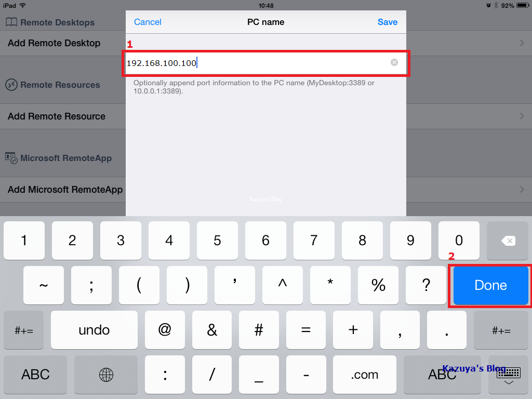Open Add Remote Resource chevron

pyautogui.click(x=522, y=116)
